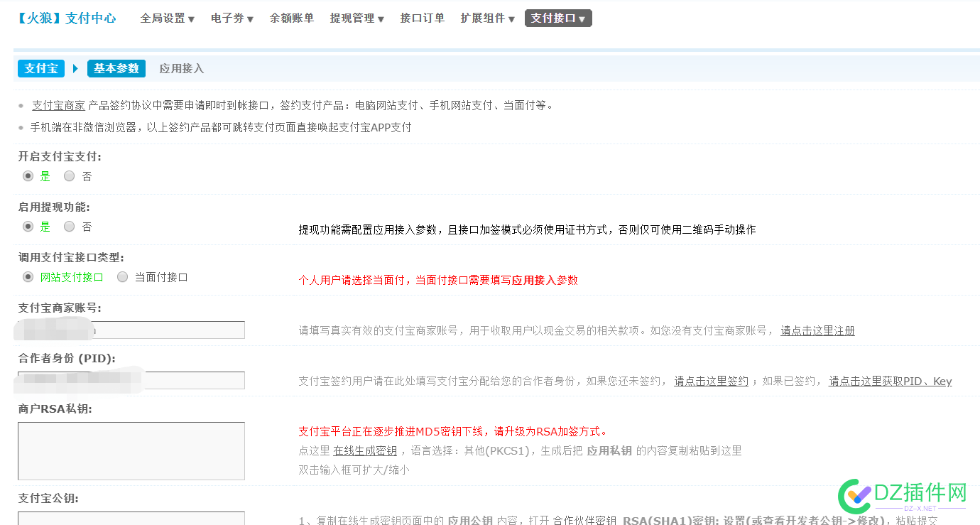This screenshot has width=980, height=525.
Task: Select 否 for 启用提现功能
Action: 69,227
